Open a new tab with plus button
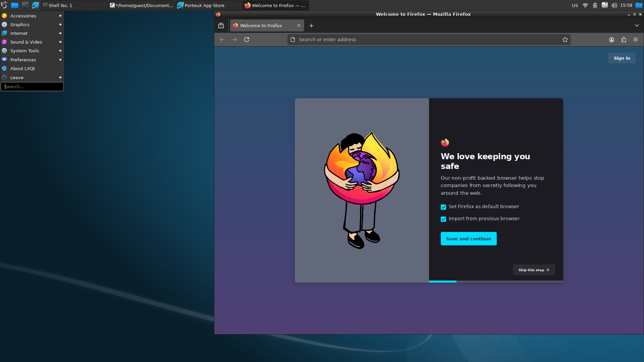 point(312,25)
